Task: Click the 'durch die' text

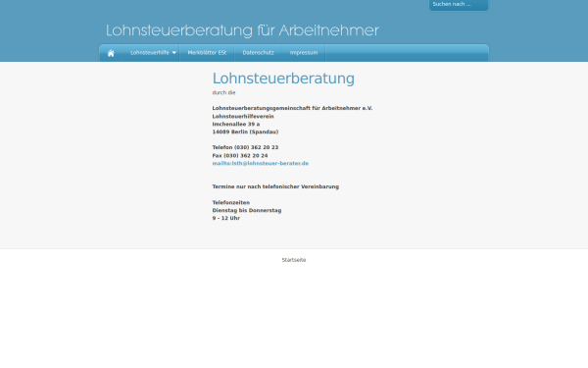Action: pos(223,93)
